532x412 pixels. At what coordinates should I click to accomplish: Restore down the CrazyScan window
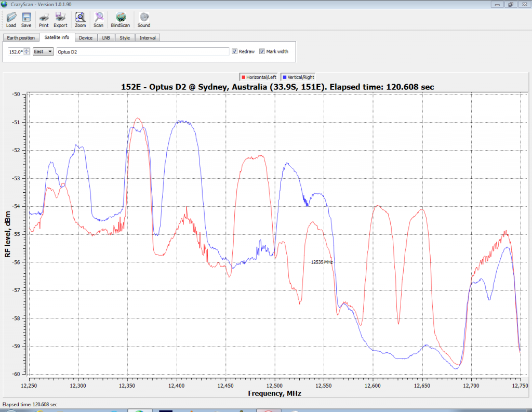[511, 4]
